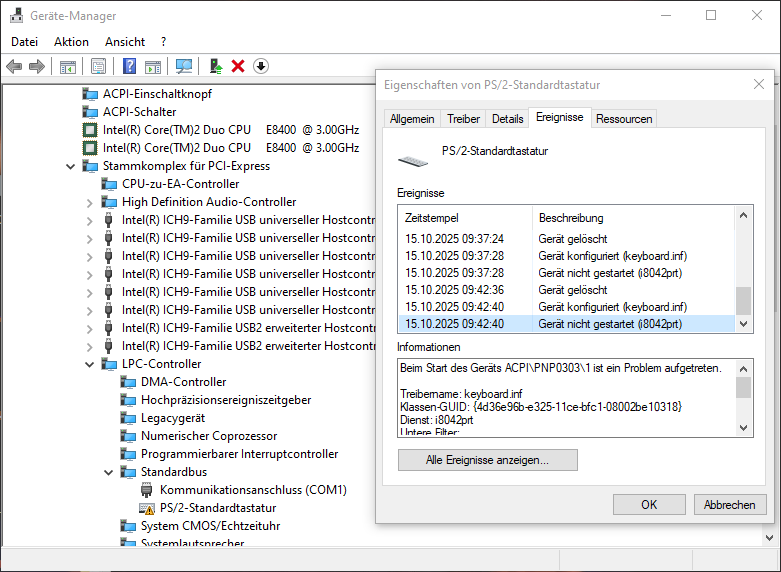
Task: Collapse the LPC-Controller tree node
Action: pyautogui.click(x=89, y=364)
